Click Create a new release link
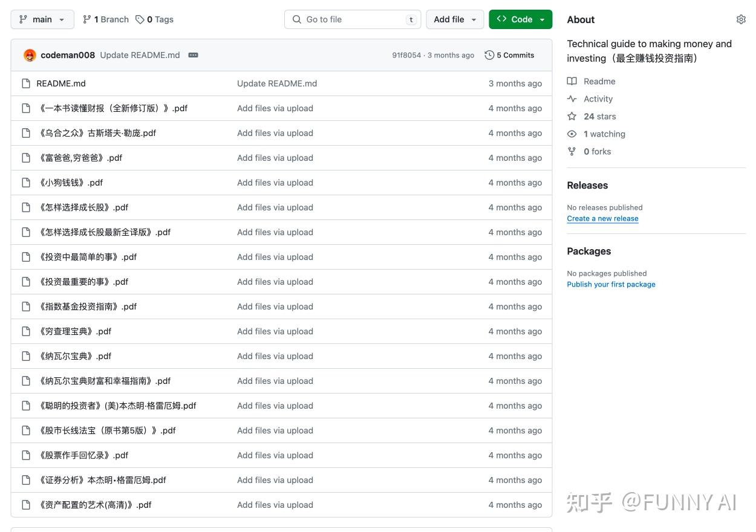This screenshot has width=756, height=532. (602, 219)
